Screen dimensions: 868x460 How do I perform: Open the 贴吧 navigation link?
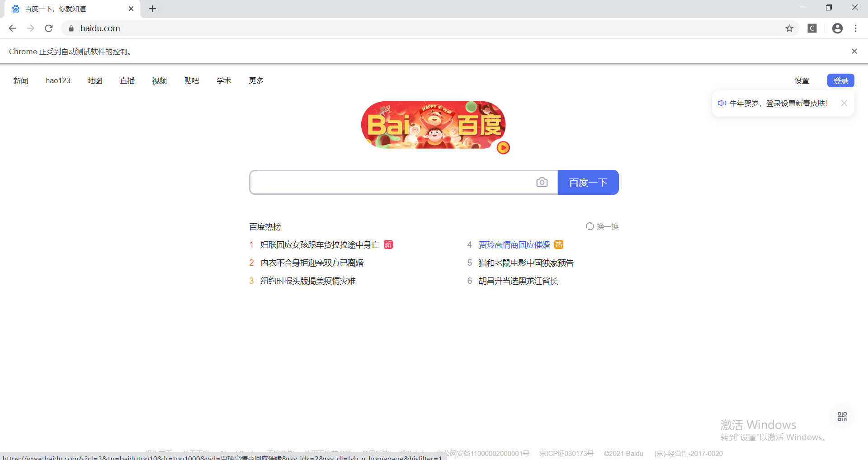tap(192, 80)
